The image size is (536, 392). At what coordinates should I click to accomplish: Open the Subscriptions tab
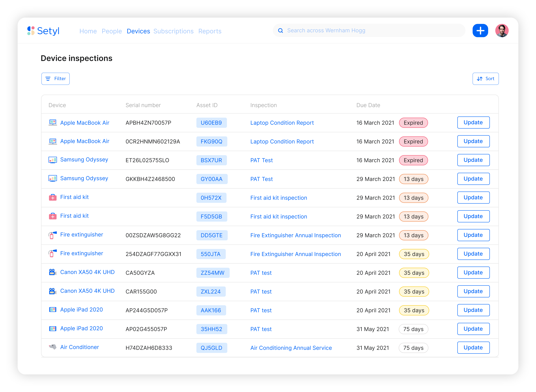[173, 31]
